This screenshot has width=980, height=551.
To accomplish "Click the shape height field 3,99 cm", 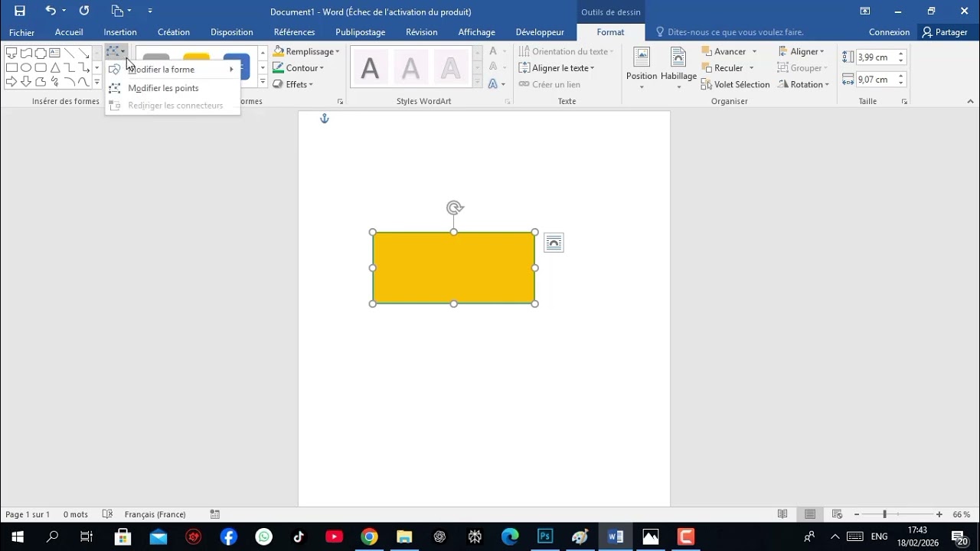I will tap(875, 57).
